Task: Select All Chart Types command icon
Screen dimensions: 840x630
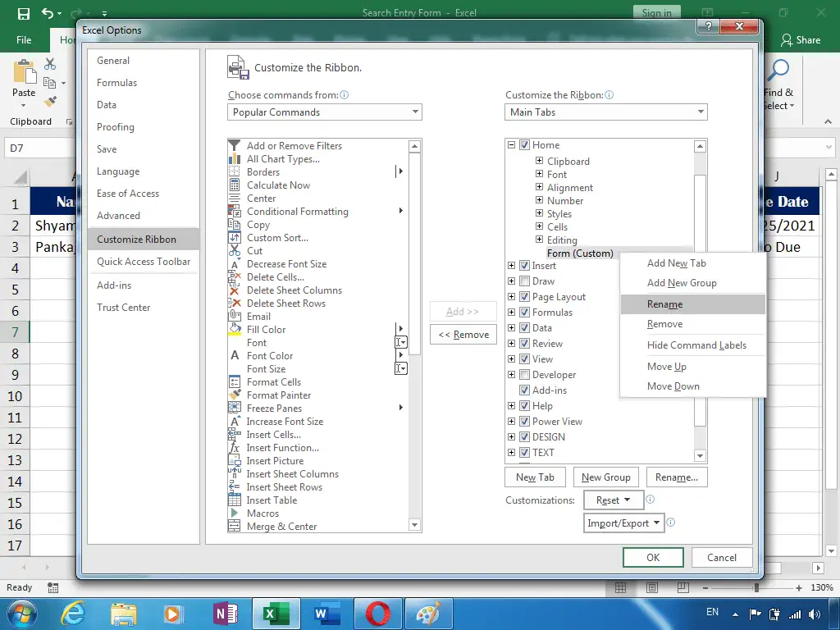Action: click(x=234, y=158)
